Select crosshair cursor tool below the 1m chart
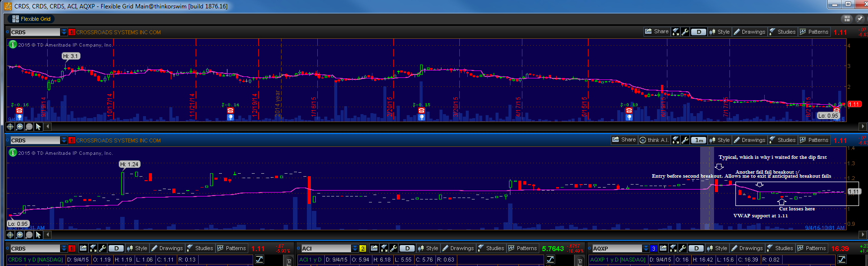Screen dimensions: 868x266 pos(10,235)
